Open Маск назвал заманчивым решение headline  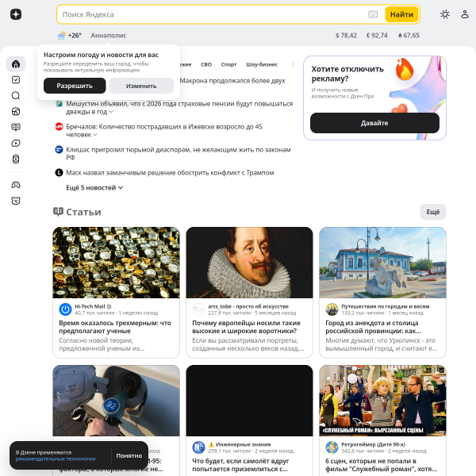(170, 172)
